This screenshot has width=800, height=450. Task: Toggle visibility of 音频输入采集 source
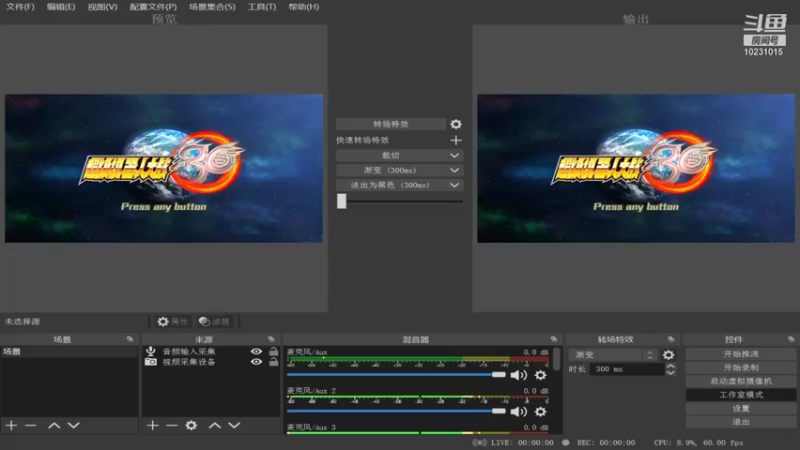click(256, 352)
